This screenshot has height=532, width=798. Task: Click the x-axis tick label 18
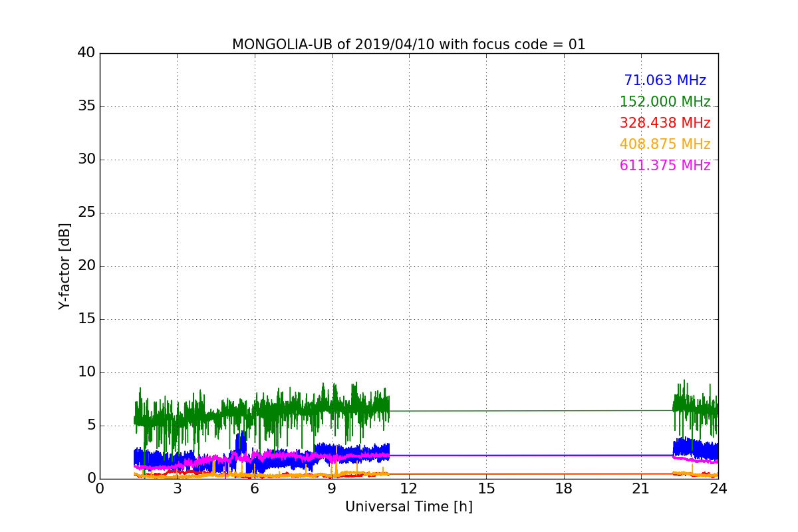[564, 488]
